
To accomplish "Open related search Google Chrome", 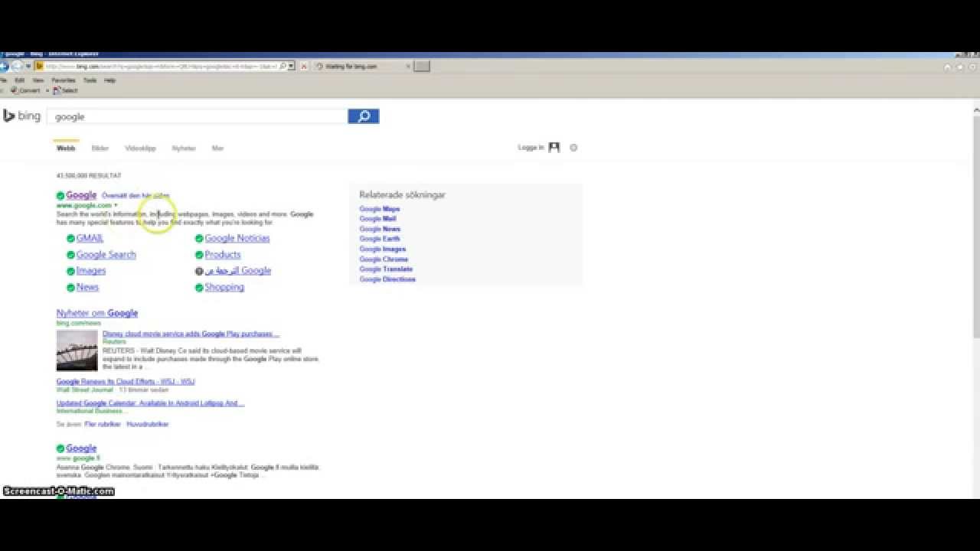I will click(384, 259).
